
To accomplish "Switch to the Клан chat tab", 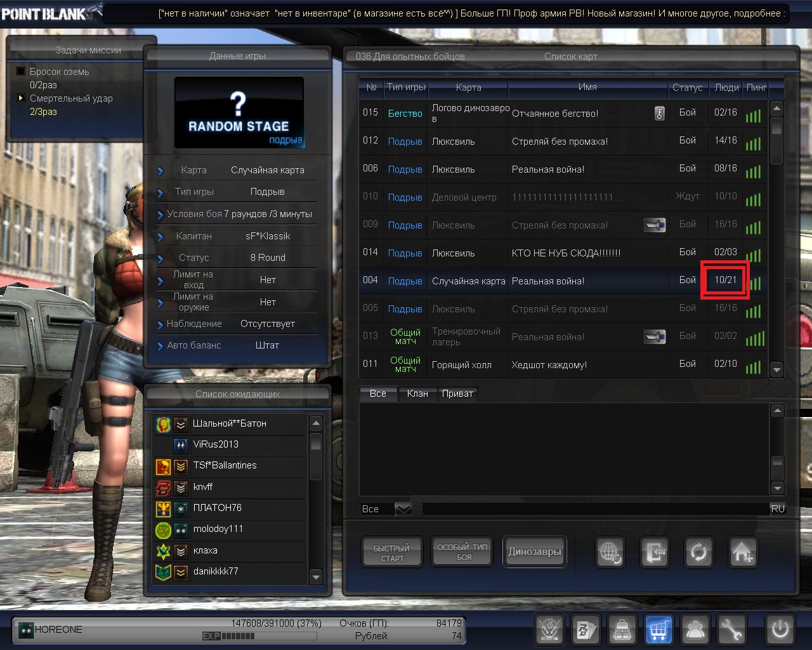I will click(x=417, y=394).
